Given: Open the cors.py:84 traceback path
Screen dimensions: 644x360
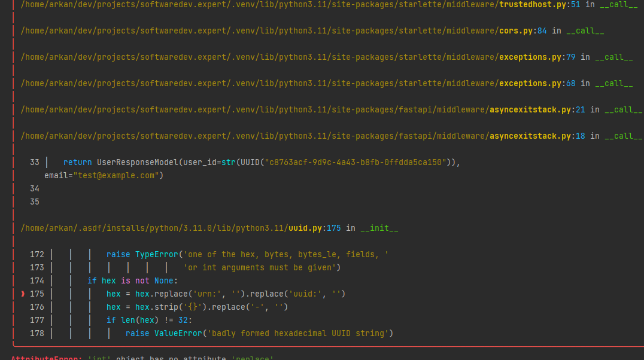Looking at the screenshot, I should point(283,30).
